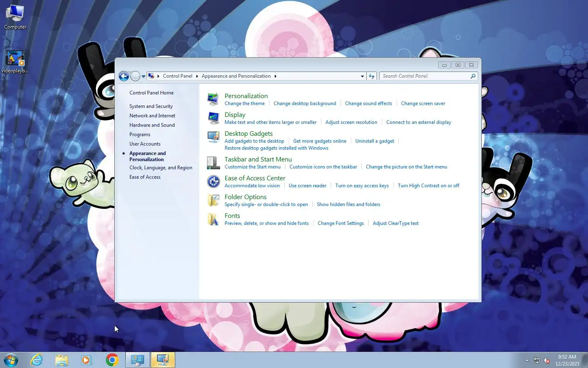This screenshot has width=588, height=368.
Task: Open the Windows Start button
Action: pos(11,360)
